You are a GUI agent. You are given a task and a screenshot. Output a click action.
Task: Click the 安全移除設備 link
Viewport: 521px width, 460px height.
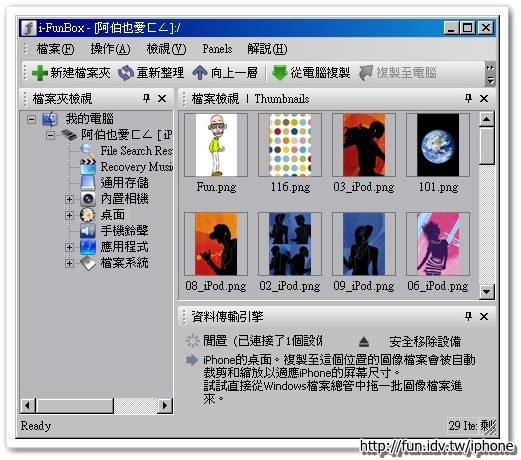[425, 342]
